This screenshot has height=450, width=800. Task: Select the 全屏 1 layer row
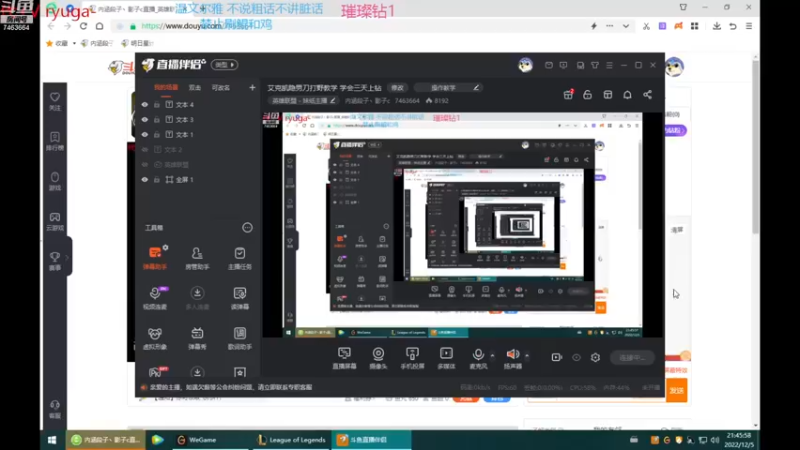[197, 180]
